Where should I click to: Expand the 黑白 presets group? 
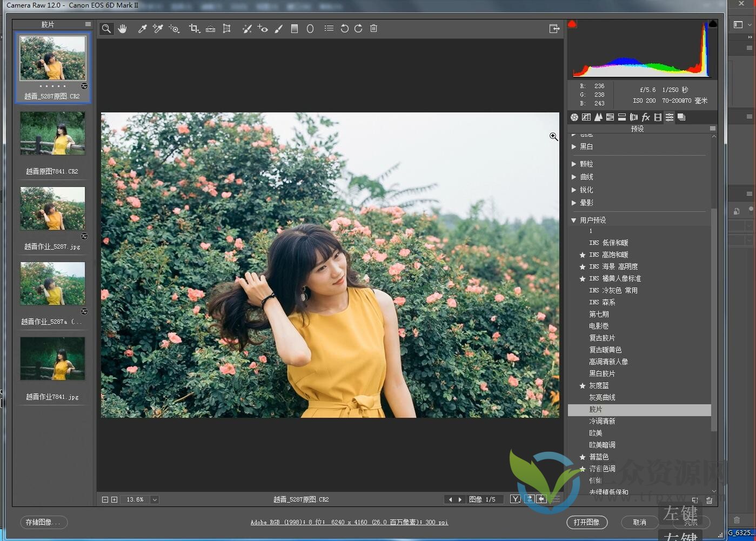573,146
